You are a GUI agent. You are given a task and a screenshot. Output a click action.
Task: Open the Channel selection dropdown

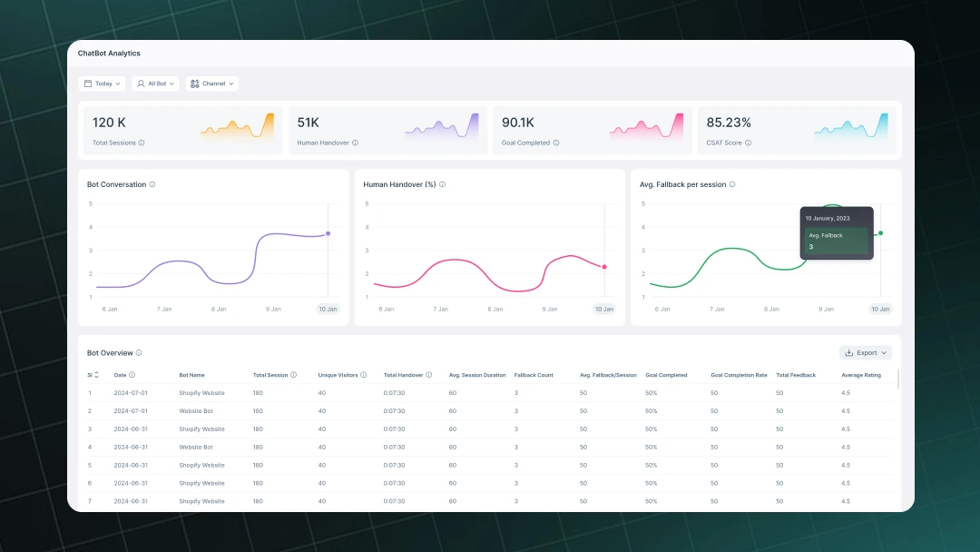(211, 84)
